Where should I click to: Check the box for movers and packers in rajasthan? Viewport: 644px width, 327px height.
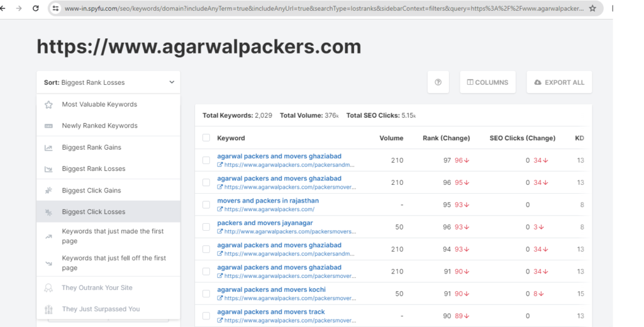206,205
